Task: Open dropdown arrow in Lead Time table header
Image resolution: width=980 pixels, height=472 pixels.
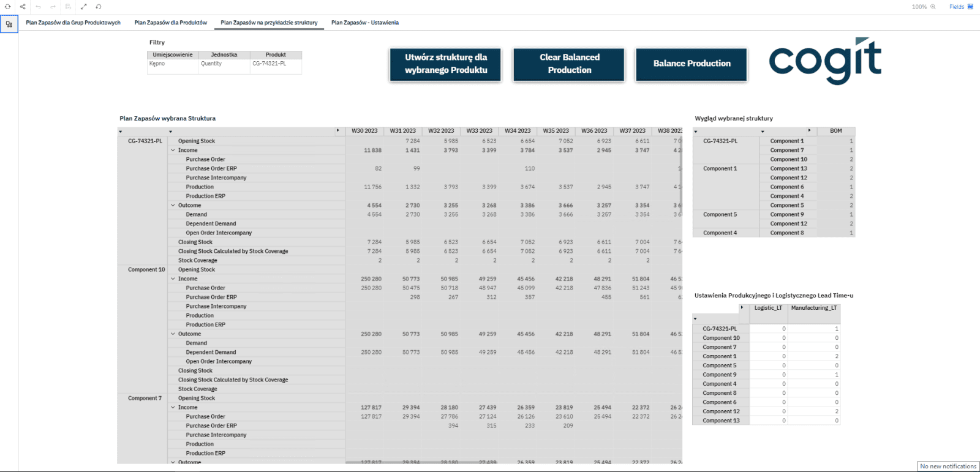Action: [x=695, y=319]
